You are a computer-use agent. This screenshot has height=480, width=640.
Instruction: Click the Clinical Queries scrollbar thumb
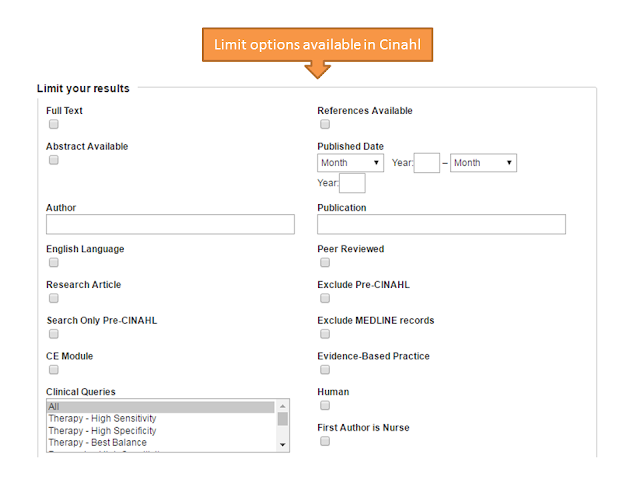click(x=282, y=419)
